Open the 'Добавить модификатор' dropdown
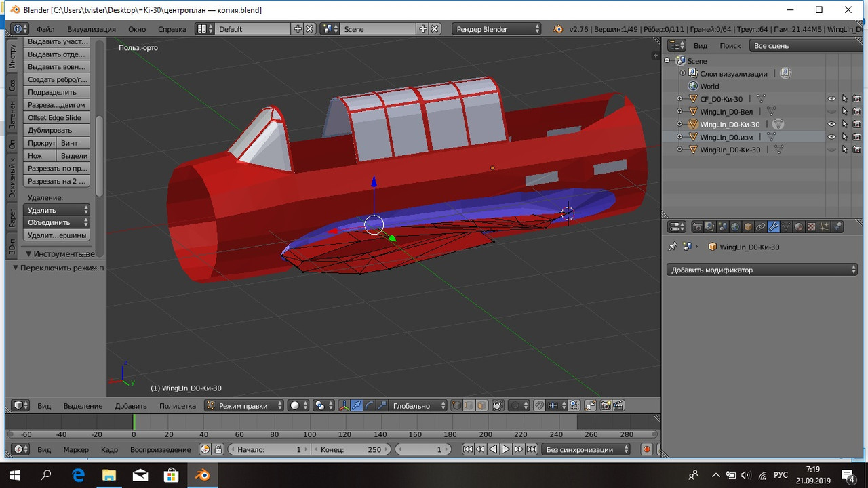The width and height of the screenshot is (868, 488). 762,270
